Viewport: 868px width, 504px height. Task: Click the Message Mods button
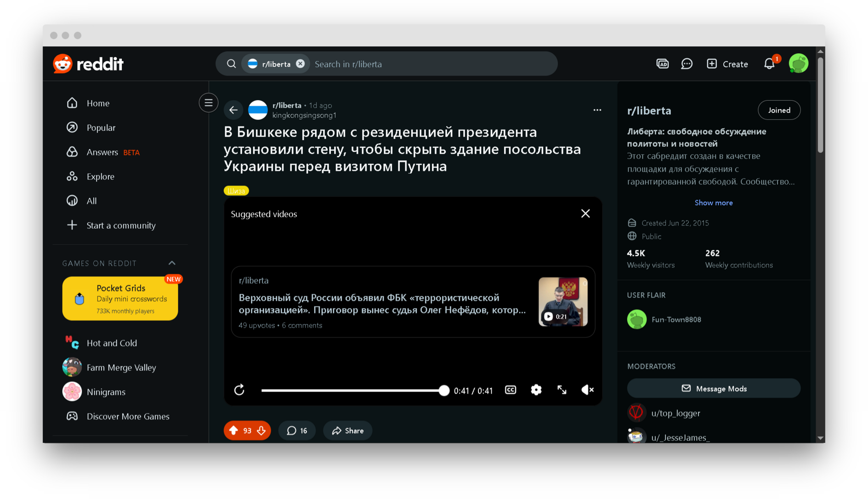tap(713, 389)
